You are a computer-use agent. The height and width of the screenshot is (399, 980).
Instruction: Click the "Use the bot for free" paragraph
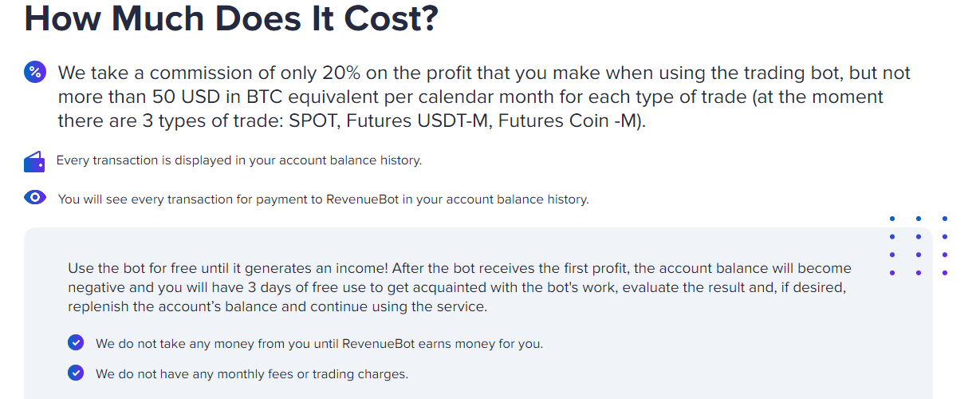click(x=459, y=287)
